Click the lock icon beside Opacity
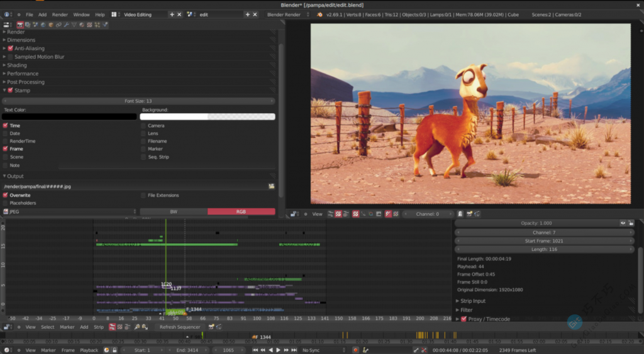The width and height of the screenshot is (644, 354). 631,223
